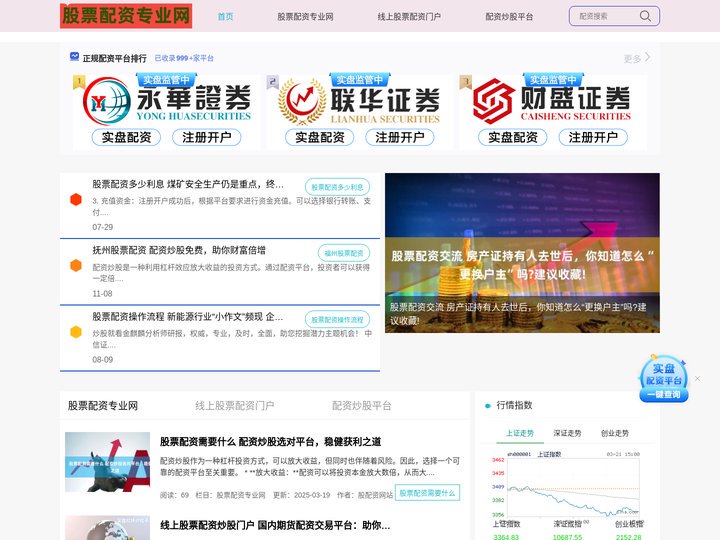Click the 正规配资平台排行 chart icon
Viewport: 720px width, 540px height.
tap(74, 56)
